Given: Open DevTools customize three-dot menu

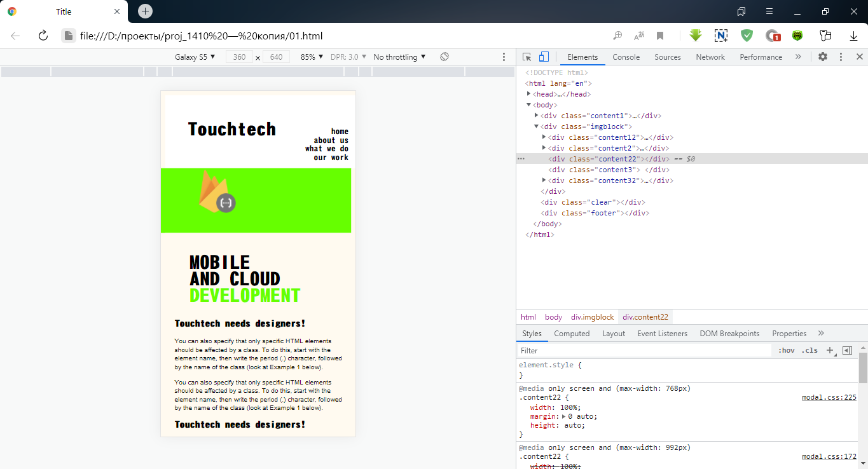Looking at the screenshot, I should tap(841, 57).
